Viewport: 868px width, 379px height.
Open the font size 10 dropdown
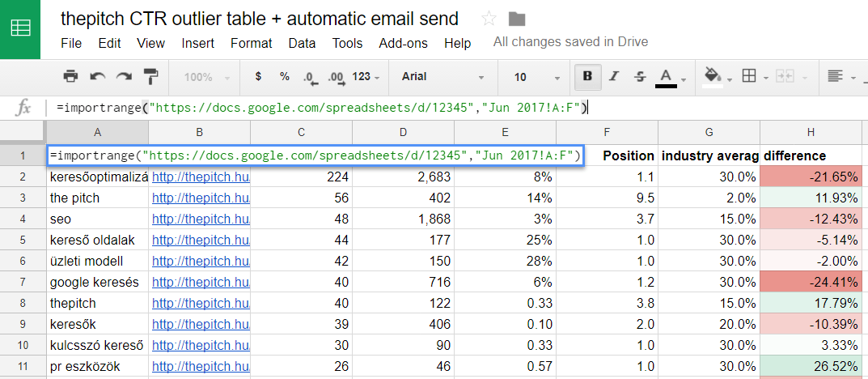[536, 77]
